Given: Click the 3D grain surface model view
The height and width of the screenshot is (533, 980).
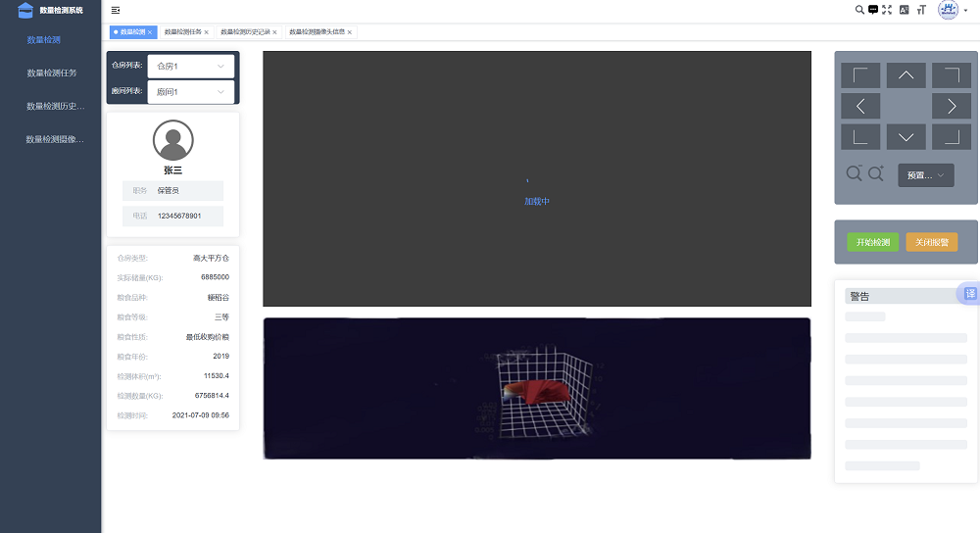Looking at the screenshot, I should tap(537, 389).
